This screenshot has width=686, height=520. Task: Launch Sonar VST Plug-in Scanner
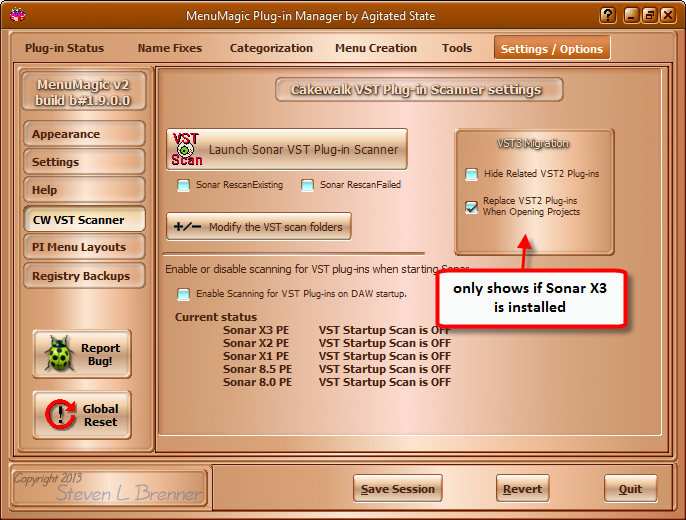(x=287, y=149)
